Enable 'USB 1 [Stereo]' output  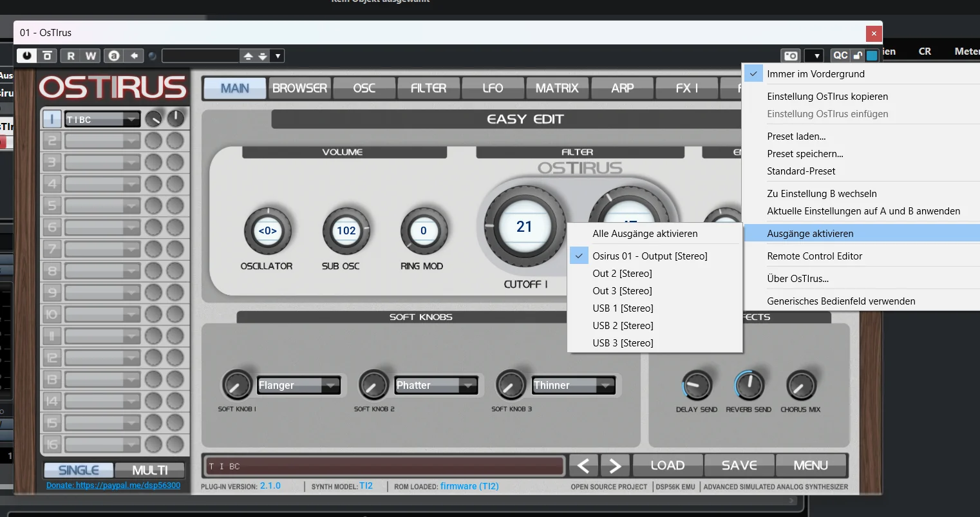(655, 308)
